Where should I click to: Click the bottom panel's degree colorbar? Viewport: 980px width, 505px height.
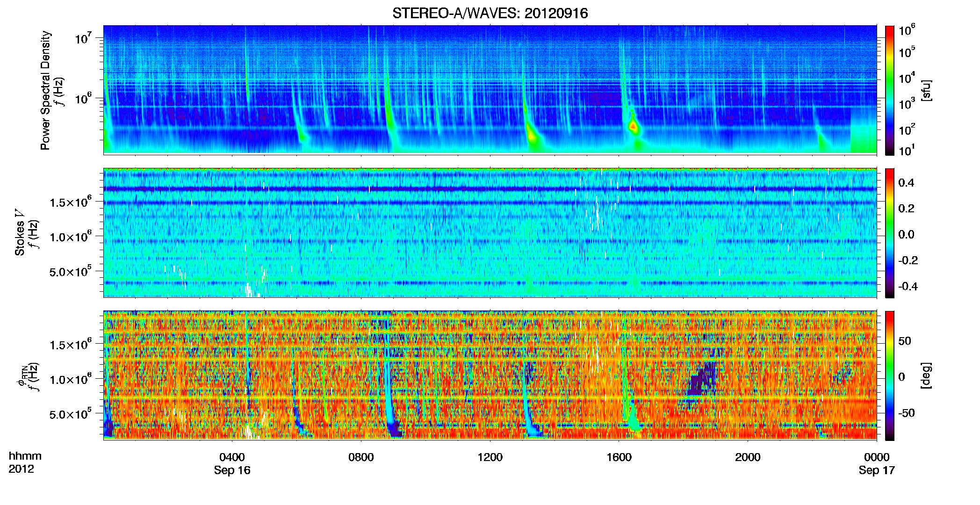coord(890,375)
